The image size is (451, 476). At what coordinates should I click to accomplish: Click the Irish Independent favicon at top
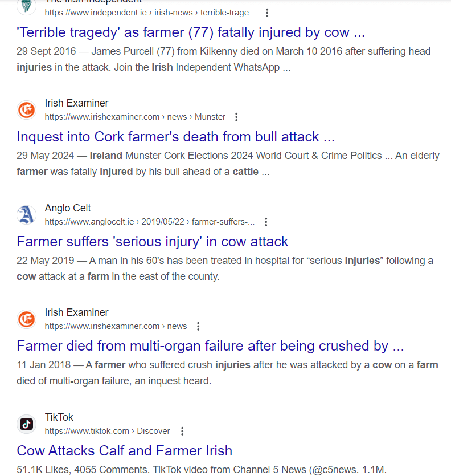(26, 6)
